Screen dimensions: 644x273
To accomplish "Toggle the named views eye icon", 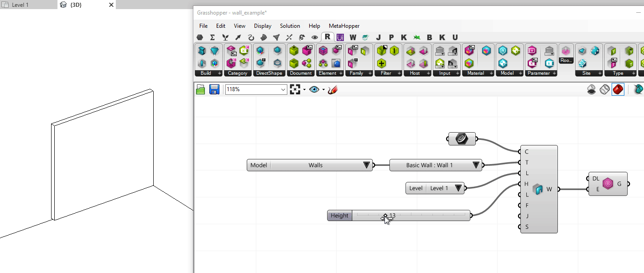I will click(314, 90).
